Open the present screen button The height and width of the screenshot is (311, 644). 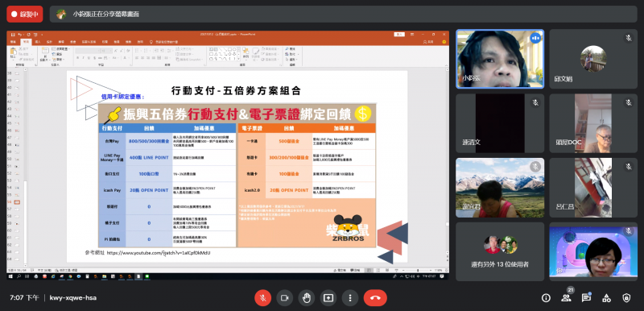(328, 298)
